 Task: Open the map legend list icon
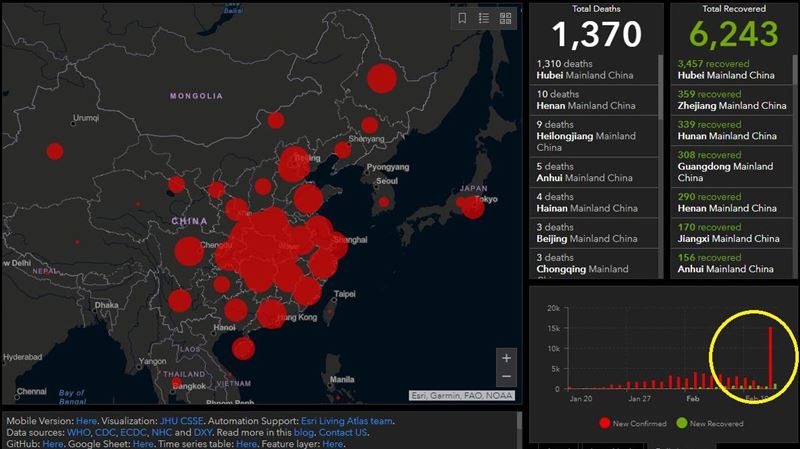point(484,18)
